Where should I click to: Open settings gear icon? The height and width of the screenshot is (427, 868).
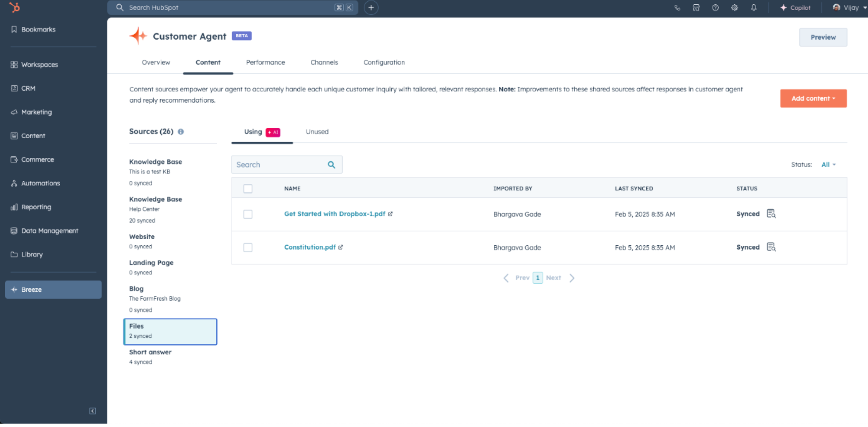coord(734,7)
